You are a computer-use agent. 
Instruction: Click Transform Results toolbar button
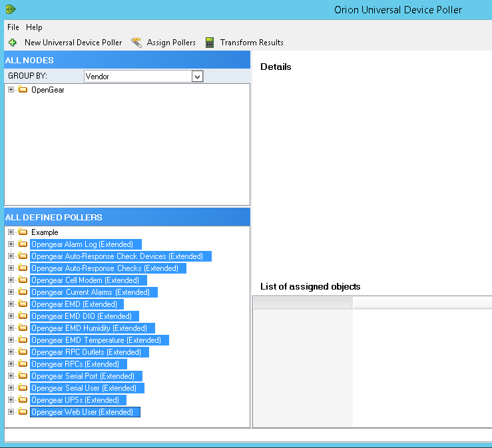pos(245,43)
